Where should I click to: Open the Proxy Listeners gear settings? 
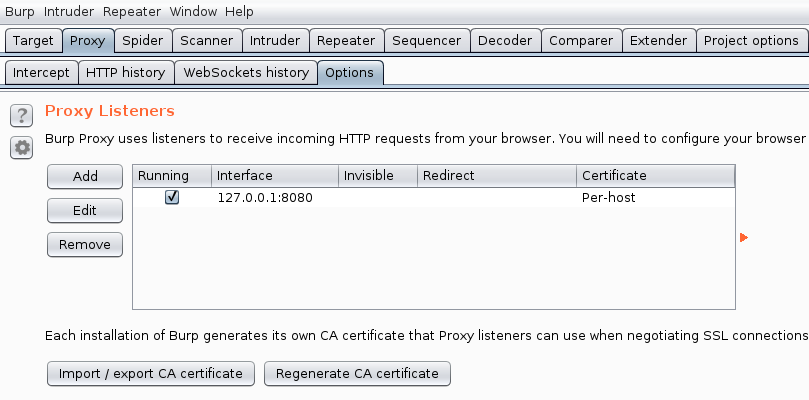click(21, 148)
